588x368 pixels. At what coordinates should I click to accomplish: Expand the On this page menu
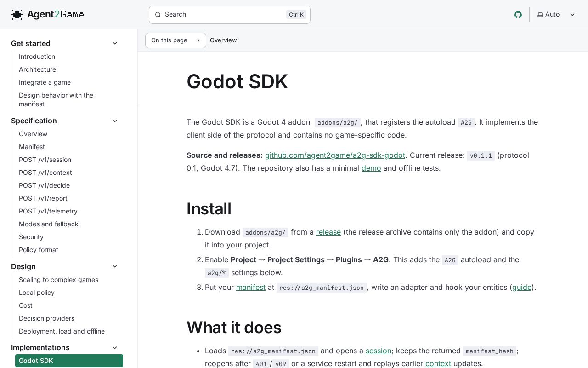pos(175,40)
